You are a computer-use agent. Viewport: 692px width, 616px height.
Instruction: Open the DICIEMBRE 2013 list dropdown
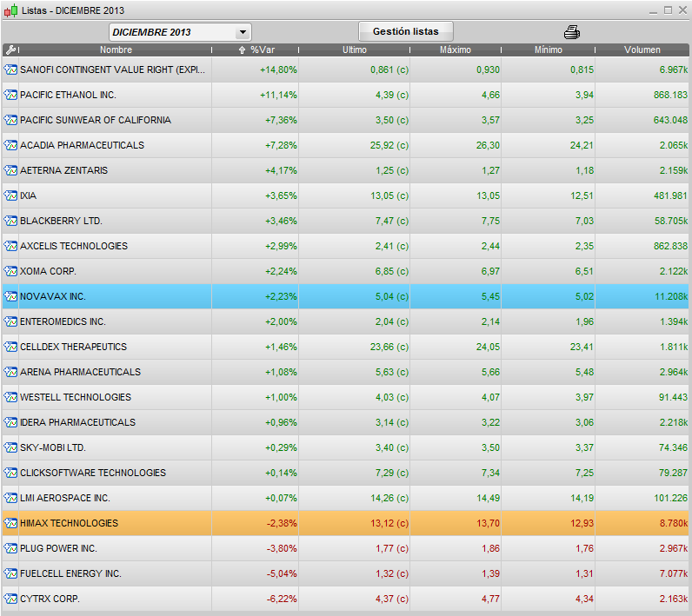[180, 32]
